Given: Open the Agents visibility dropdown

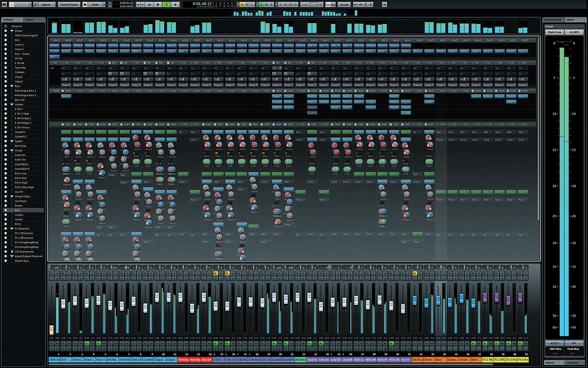Looking at the screenshot, I should (x=48, y=5).
